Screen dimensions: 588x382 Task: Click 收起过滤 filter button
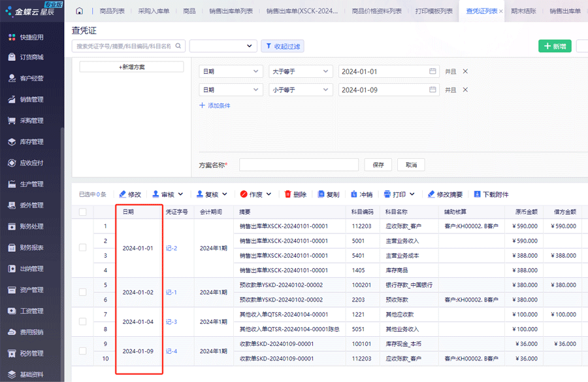[x=282, y=46]
